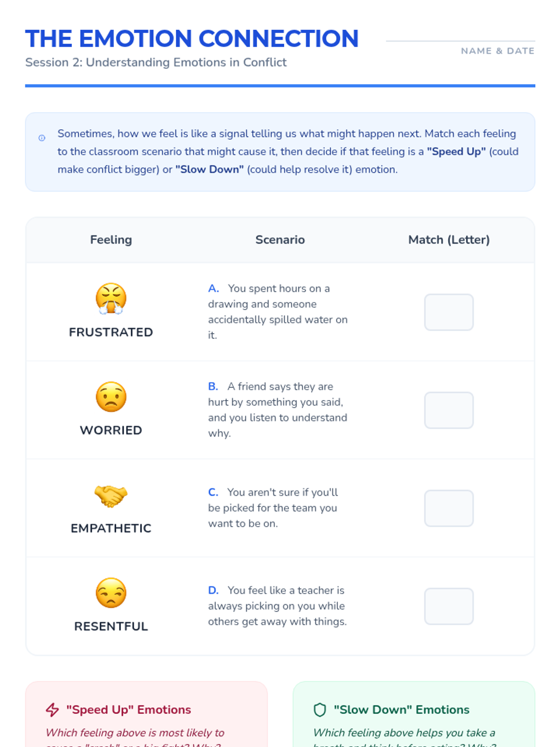Click the match box for Frustrated row
560x747 pixels.
coord(448,312)
